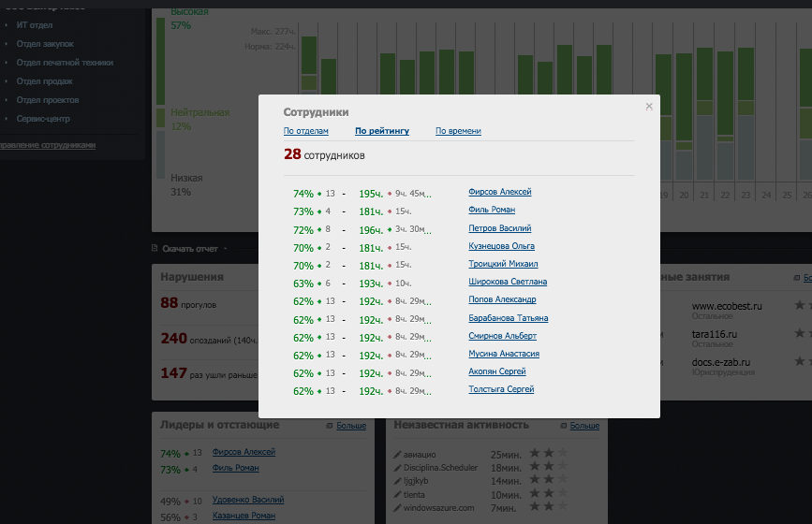Switch to По отделам tab
Screen dimensions: 812x524
click(x=305, y=131)
